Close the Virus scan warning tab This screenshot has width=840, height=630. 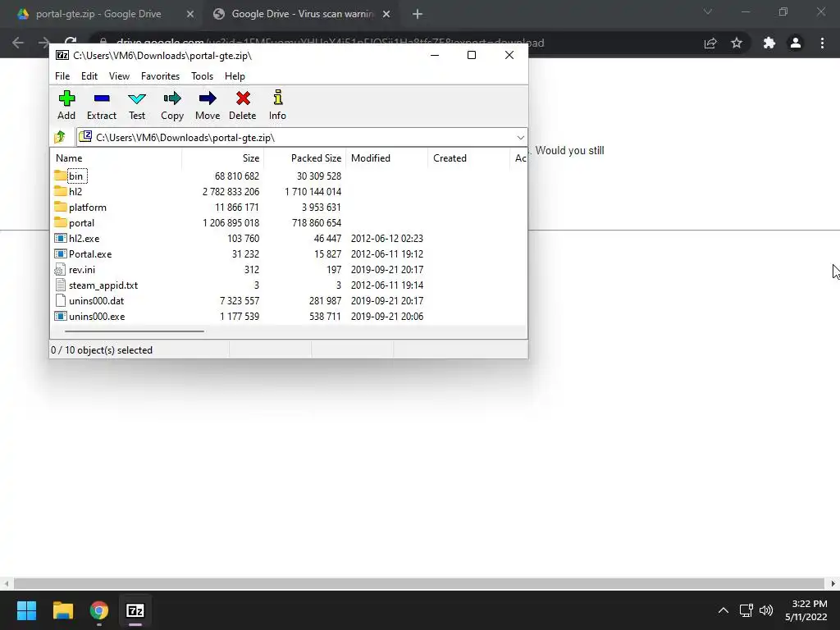(386, 14)
